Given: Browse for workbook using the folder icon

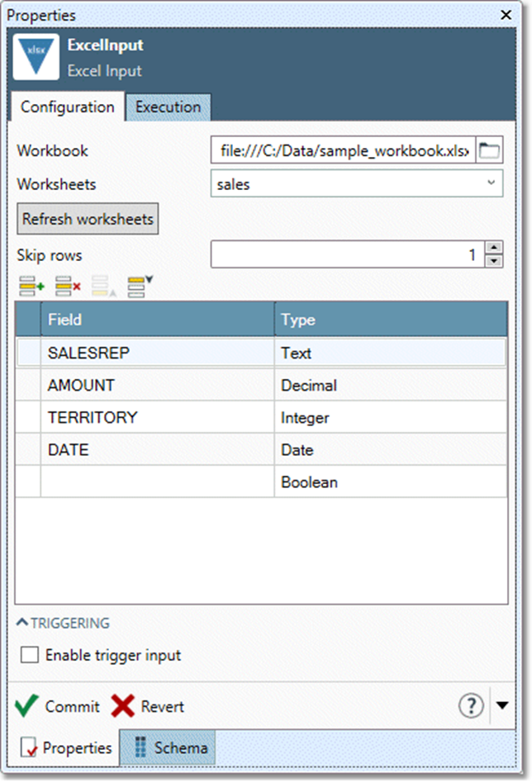Looking at the screenshot, I should pyautogui.click(x=490, y=150).
